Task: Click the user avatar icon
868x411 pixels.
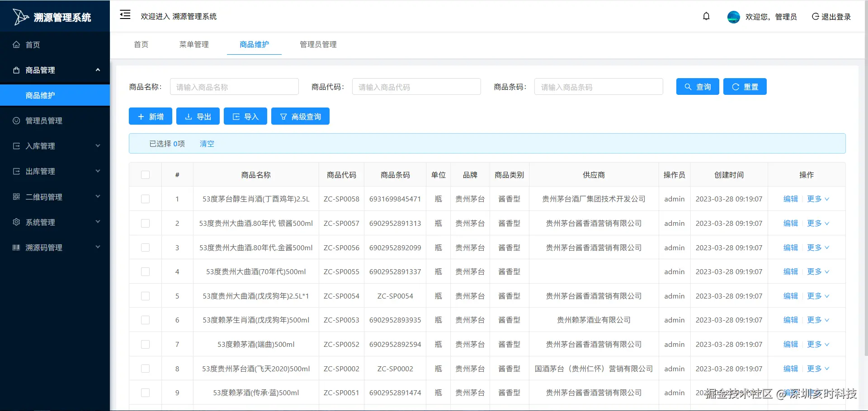Action: (x=733, y=17)
